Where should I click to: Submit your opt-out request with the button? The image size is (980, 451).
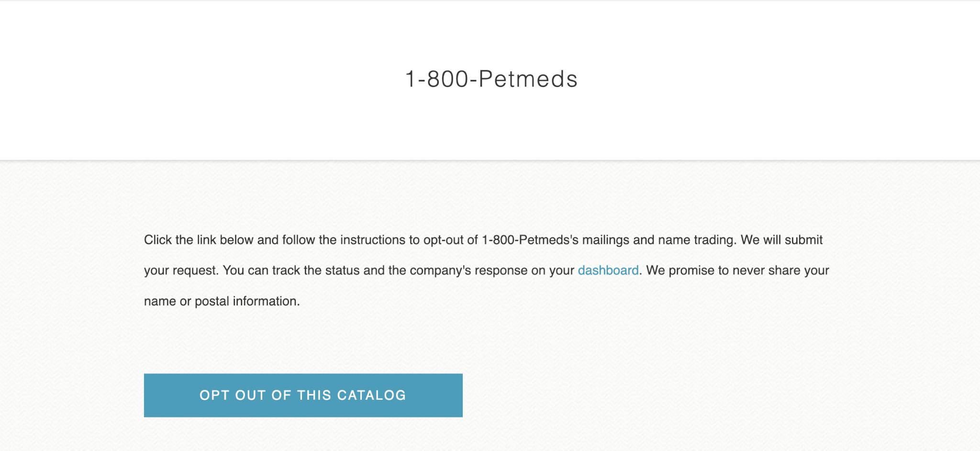tap(302, 395)
